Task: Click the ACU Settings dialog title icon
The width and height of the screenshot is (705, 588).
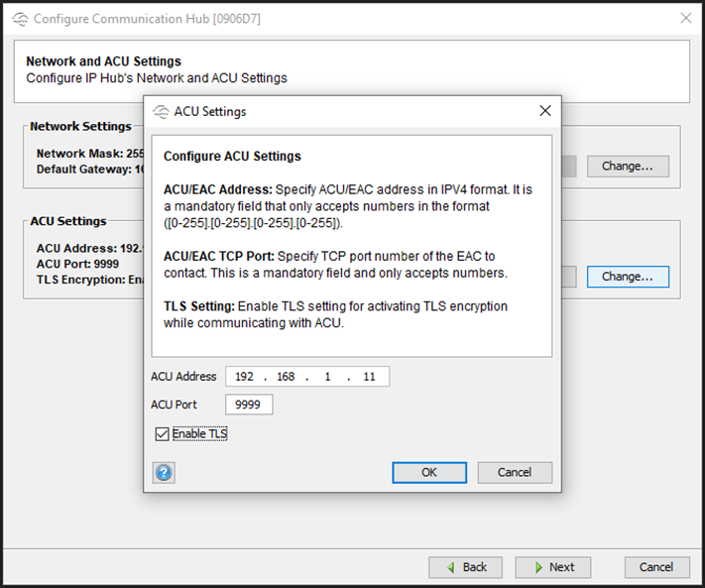Action: coord(161,112)
